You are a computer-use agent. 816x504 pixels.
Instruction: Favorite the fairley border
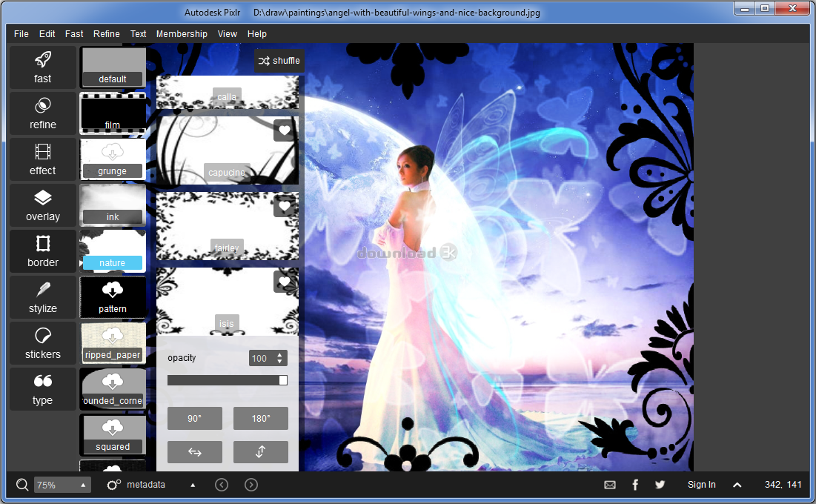click(x=284, y=206)
